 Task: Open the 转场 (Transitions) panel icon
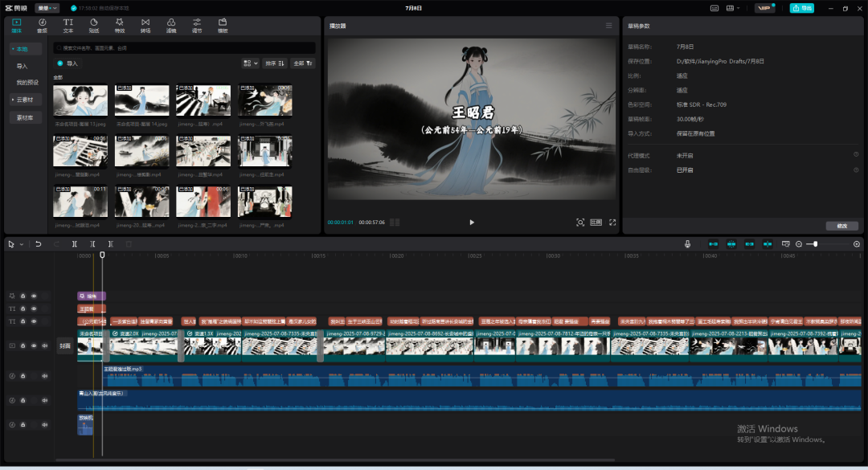145,25
